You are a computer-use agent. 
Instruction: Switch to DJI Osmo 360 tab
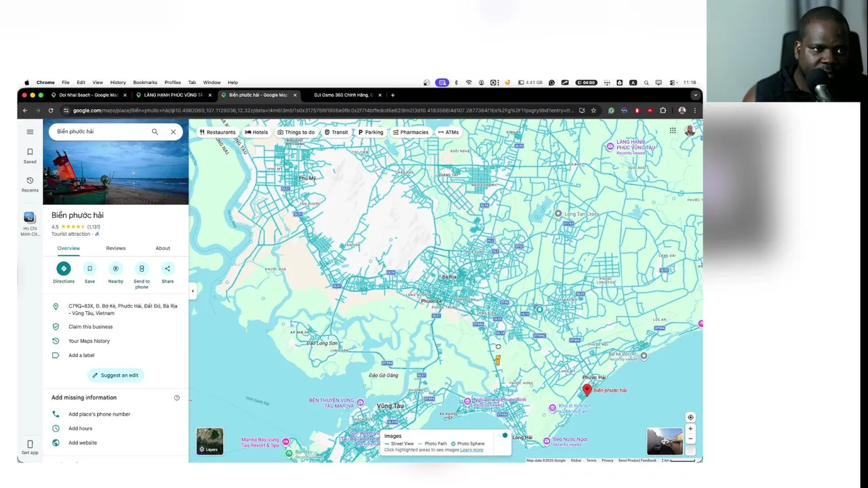(x=343, y=95)
